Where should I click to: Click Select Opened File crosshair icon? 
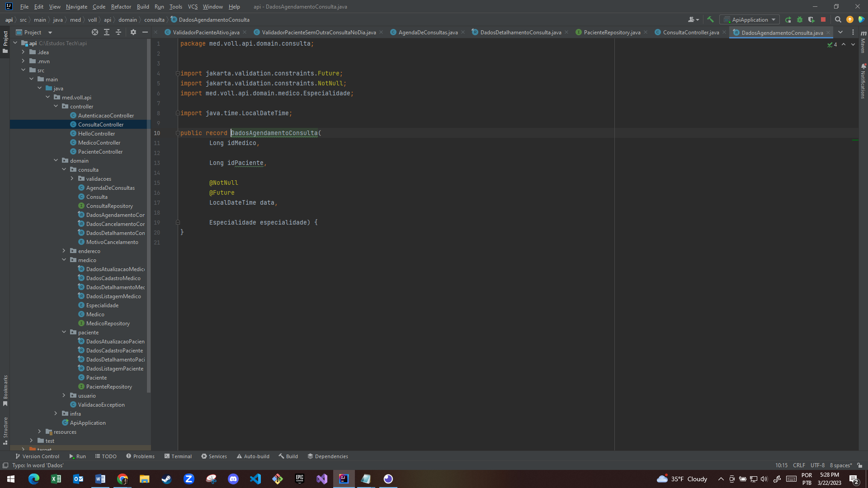[x=95, y=32]
